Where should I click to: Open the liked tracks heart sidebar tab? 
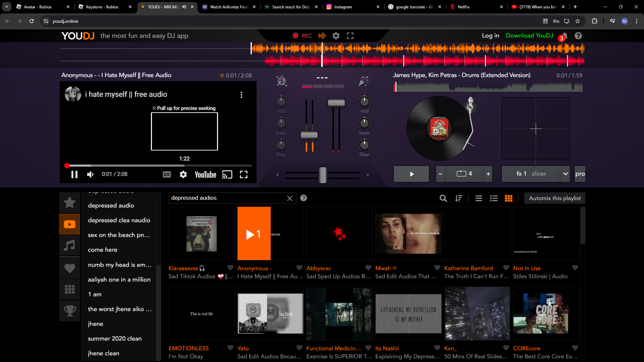(70, 268)
